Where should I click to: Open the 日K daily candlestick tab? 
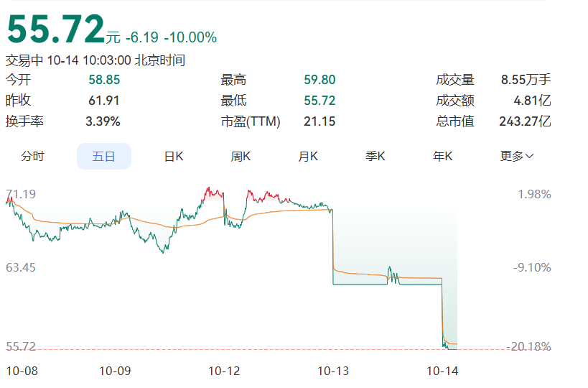pos(174,156)
